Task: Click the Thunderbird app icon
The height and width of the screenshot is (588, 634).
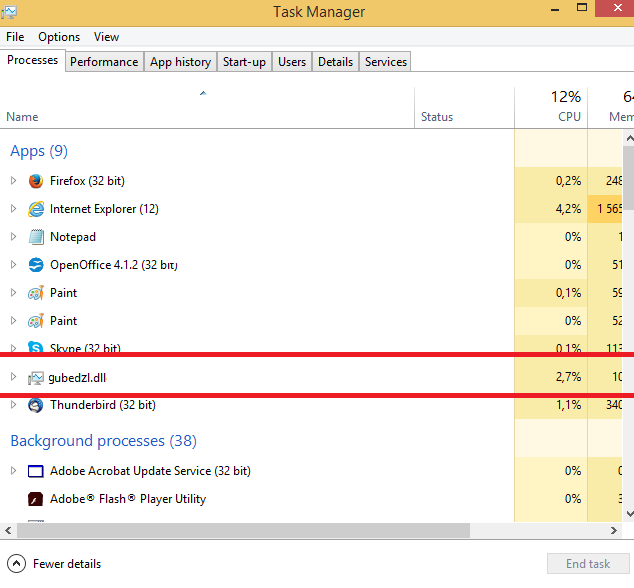Action: click(36, 405)
